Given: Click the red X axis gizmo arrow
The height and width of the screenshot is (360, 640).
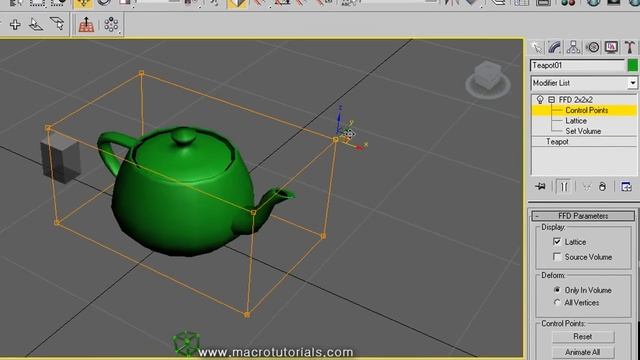Looking at the screenshot, I should tap(359, 147).
